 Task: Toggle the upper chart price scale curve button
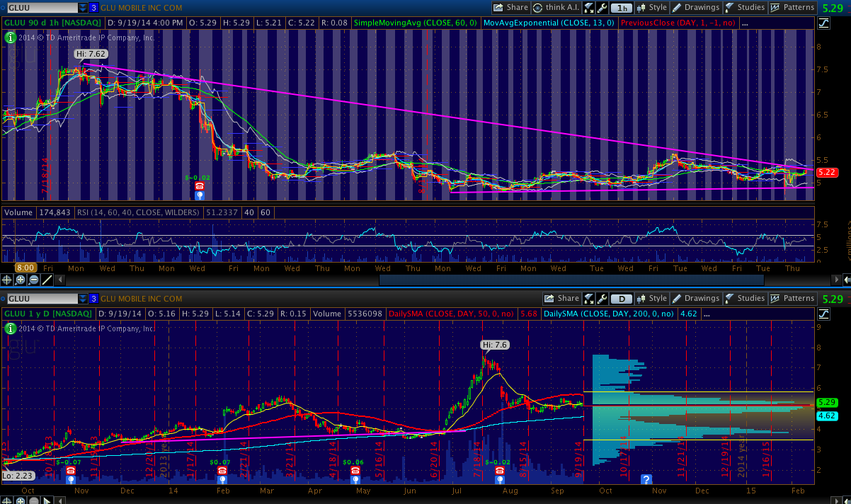pyautogui.click(x=823, y=23)
